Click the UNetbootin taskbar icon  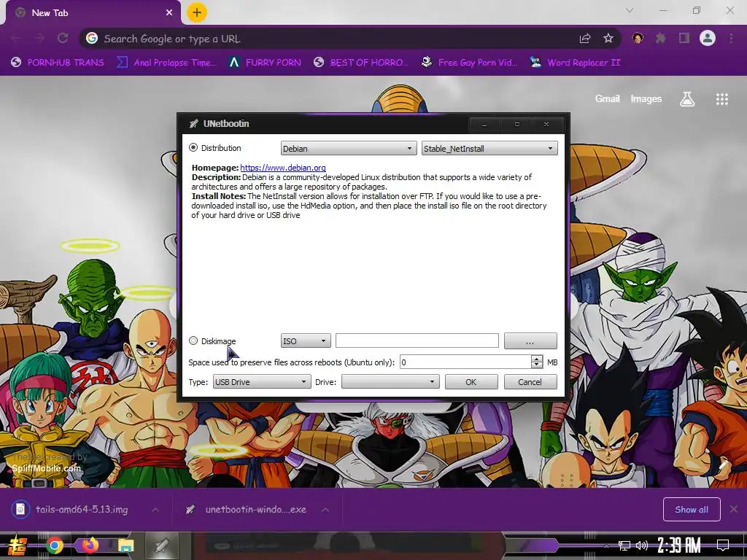[162, 545]
